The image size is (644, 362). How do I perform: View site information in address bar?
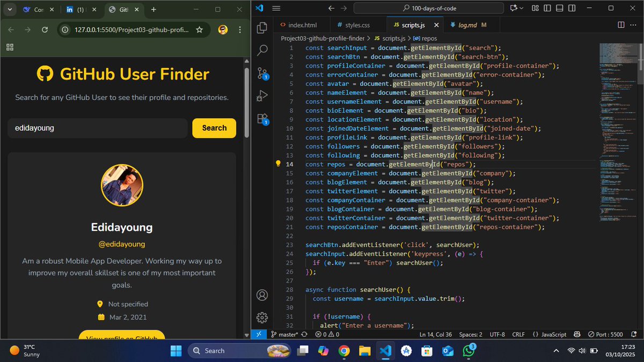(65, 29)
